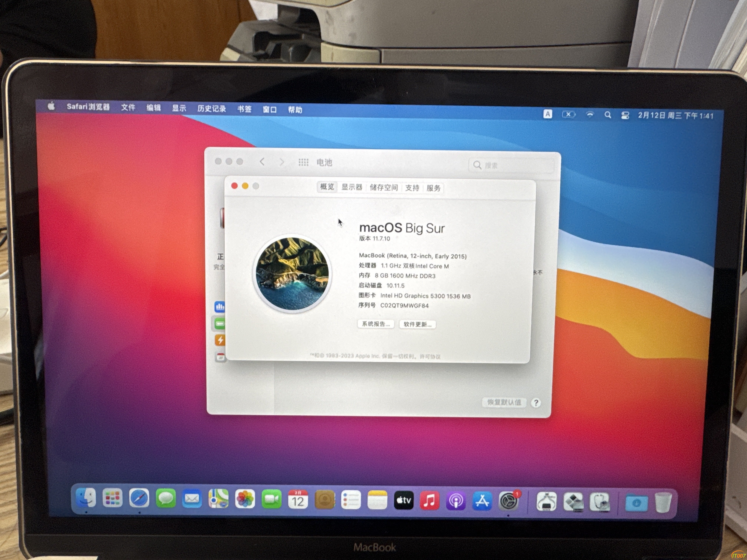Open Reminders app in Dock
This screenshot has height=560, width=747.
coord(351,500)
